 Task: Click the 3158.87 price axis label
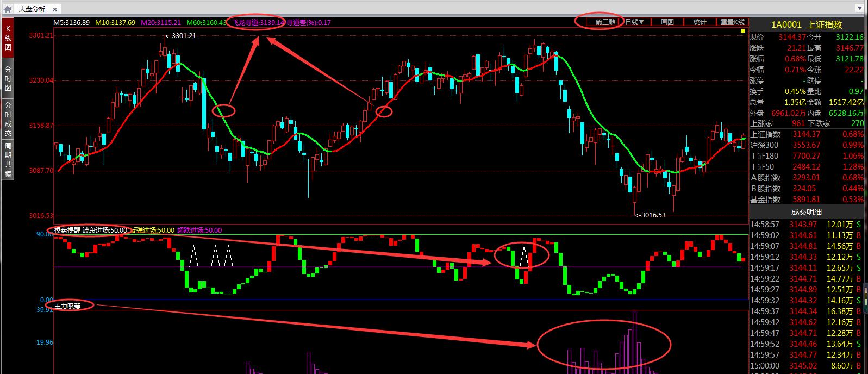tap(41, 126)
